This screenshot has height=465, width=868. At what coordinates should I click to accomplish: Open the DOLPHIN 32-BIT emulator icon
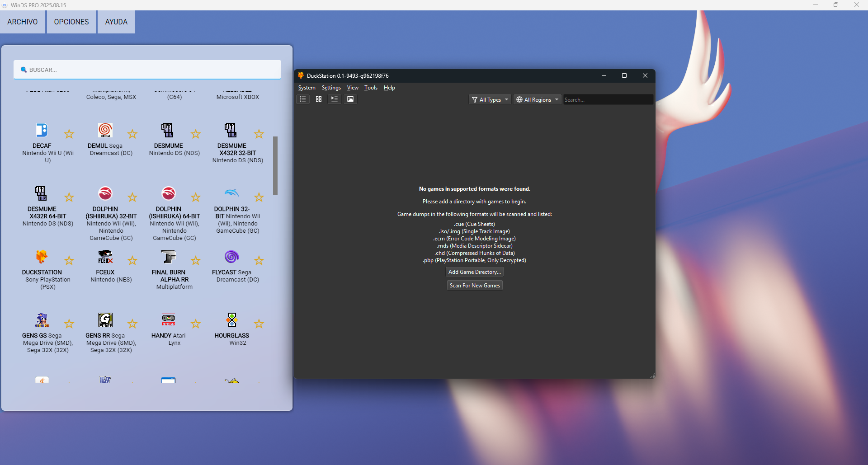tap(231, 193)
